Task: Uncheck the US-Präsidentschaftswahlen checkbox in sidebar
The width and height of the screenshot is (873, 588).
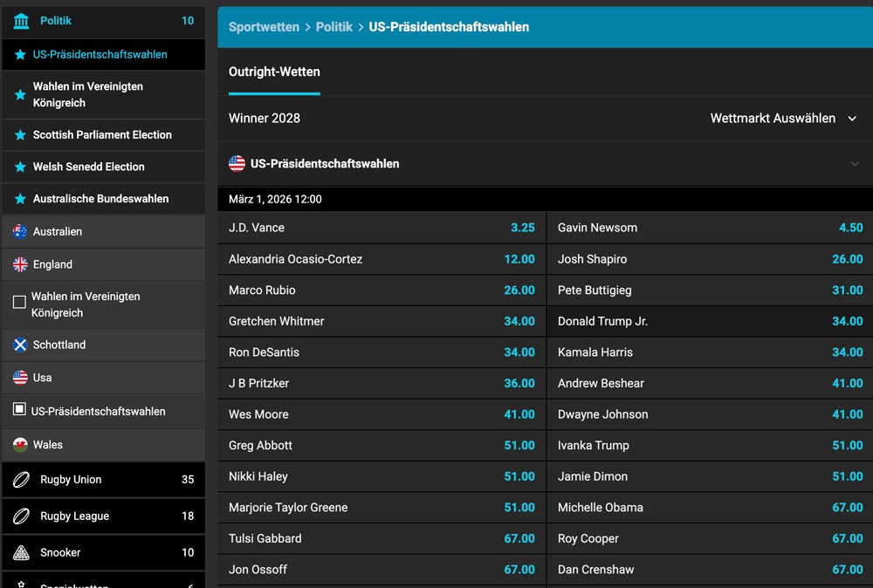Action: [19, 409]
